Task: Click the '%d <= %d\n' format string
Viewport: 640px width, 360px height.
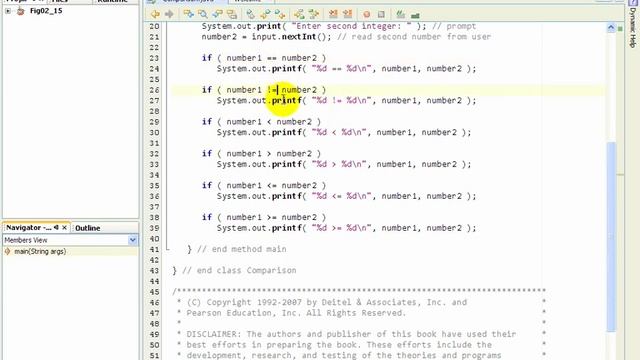Action: coord(342,196)
